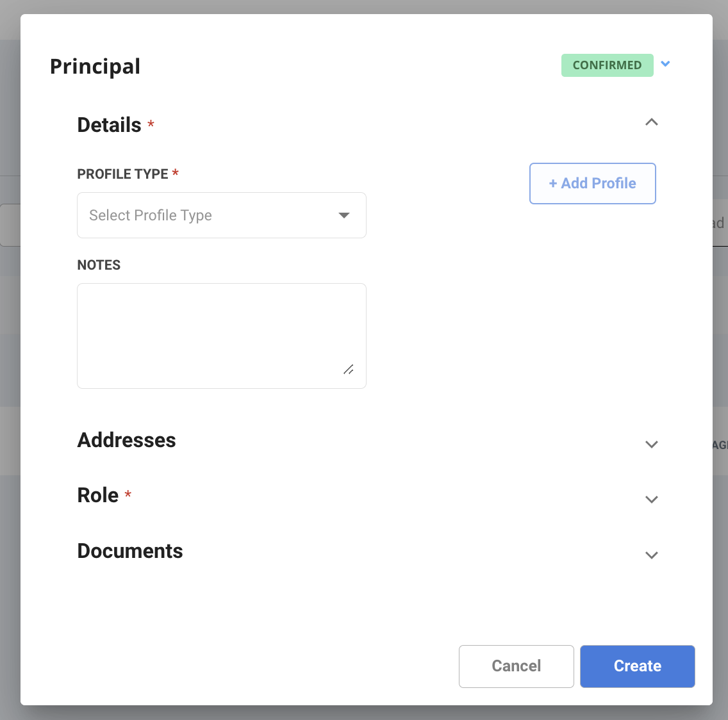The width and height of the screenshot is (728, 720).
Task: Click the PROFILE TYPE field label
Action: coord(122,174)
